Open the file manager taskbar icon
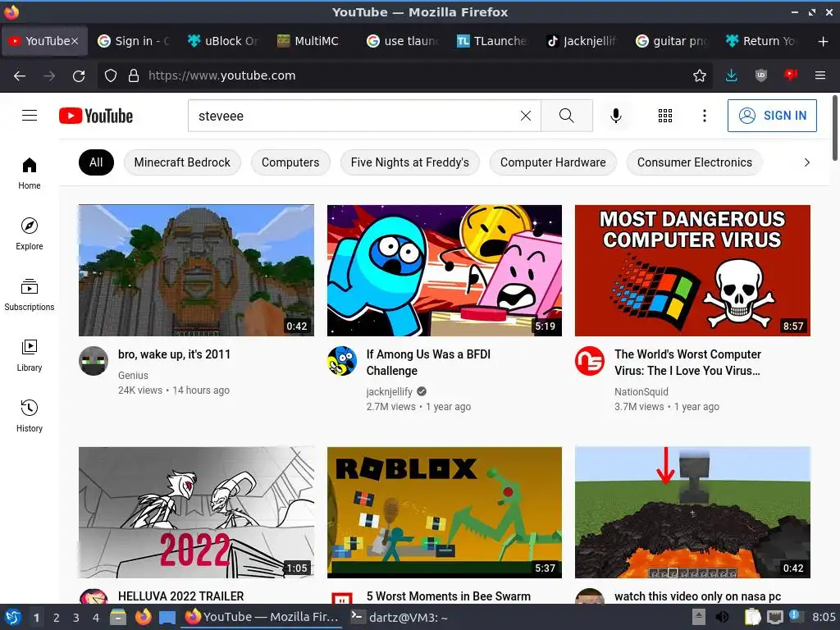 (118, 617)
